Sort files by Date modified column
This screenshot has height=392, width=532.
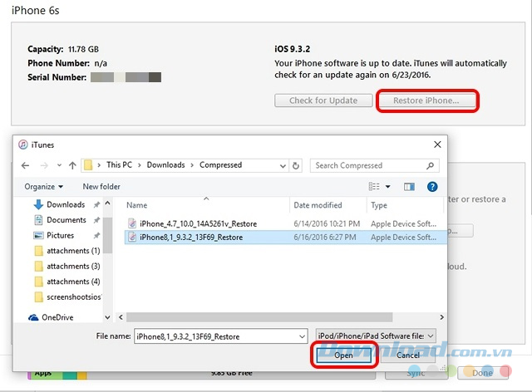[x=318, y=205]
